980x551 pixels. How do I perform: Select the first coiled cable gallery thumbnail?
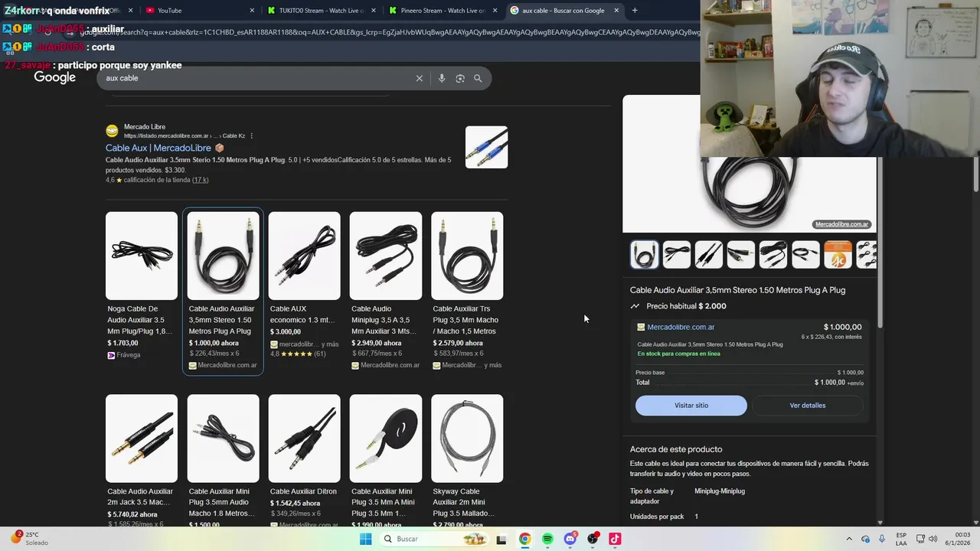click(644, 255)
